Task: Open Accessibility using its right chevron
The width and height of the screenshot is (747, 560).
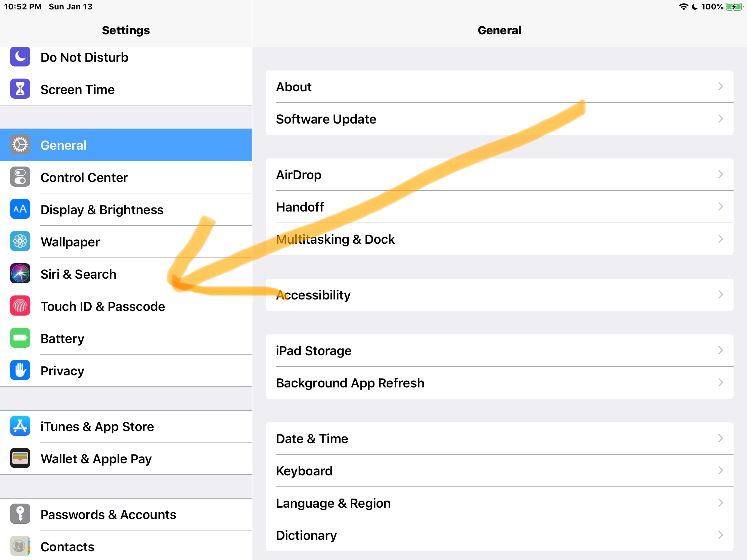Action: pyautogui.click(x=720, y=295)
